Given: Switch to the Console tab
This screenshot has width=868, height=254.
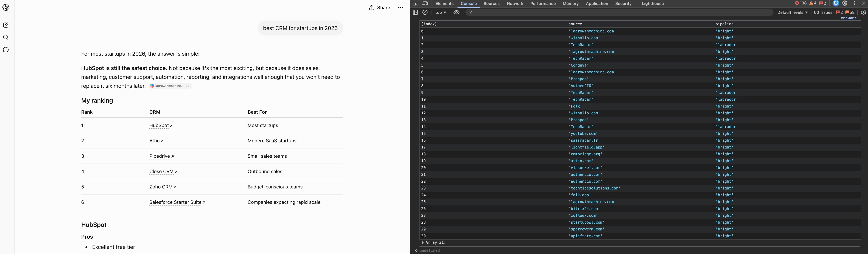Looking at the screenshot, I should point(469,3).
